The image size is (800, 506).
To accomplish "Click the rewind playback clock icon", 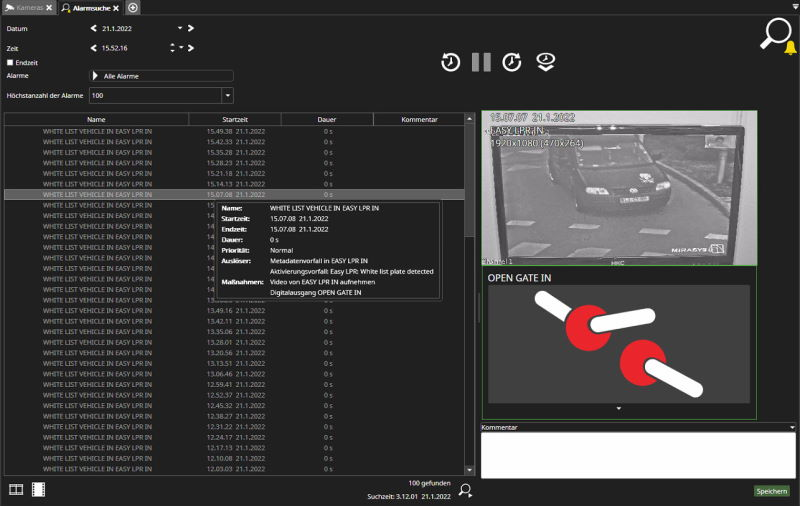I will 451,62.
